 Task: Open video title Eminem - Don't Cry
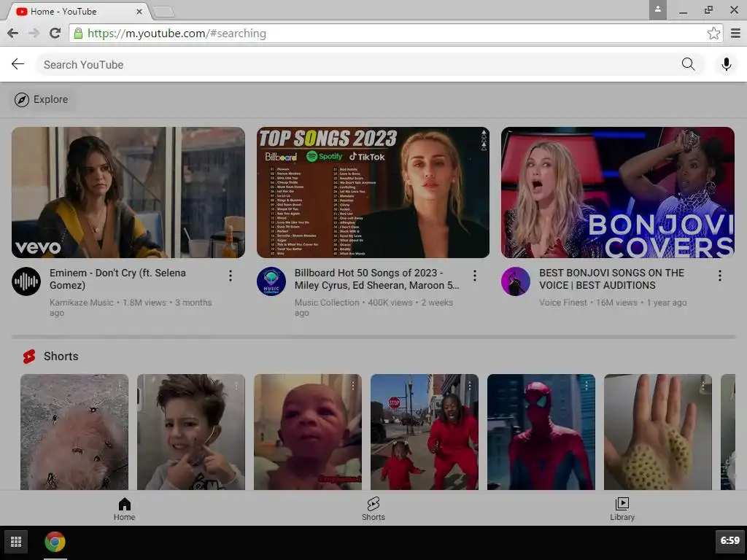click(117, 279)
